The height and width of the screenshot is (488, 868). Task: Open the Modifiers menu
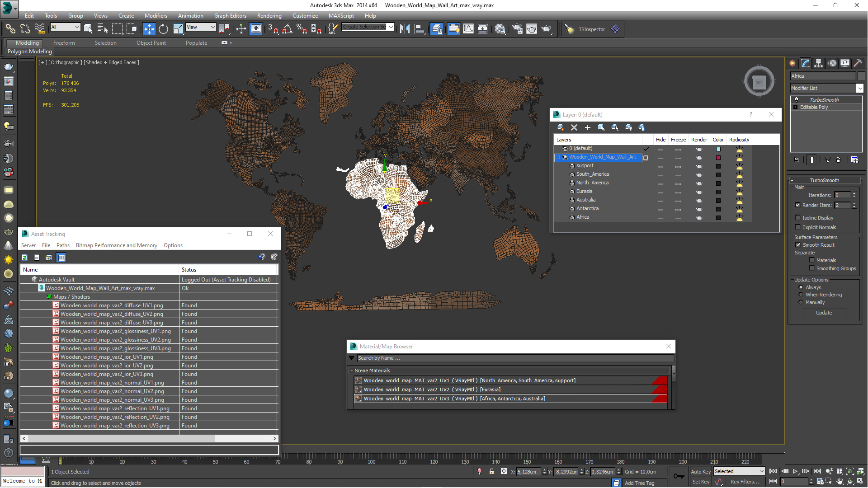pos(156,15)
